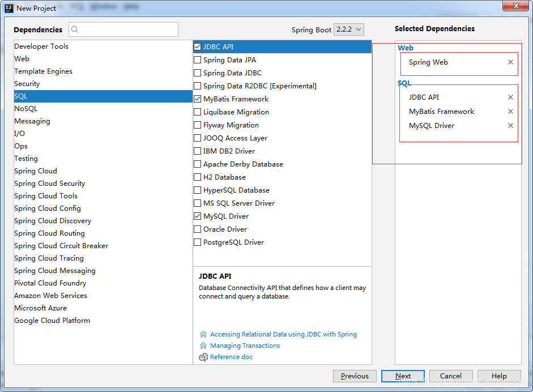Remove MyBatis Framework from selected dependencies
Image resolution: width=533 pixels, height=392 pixels.
point(510,112)
